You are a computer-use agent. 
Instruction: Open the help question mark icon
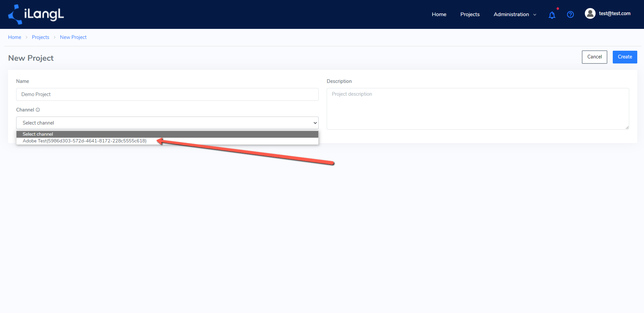(570, 14)
